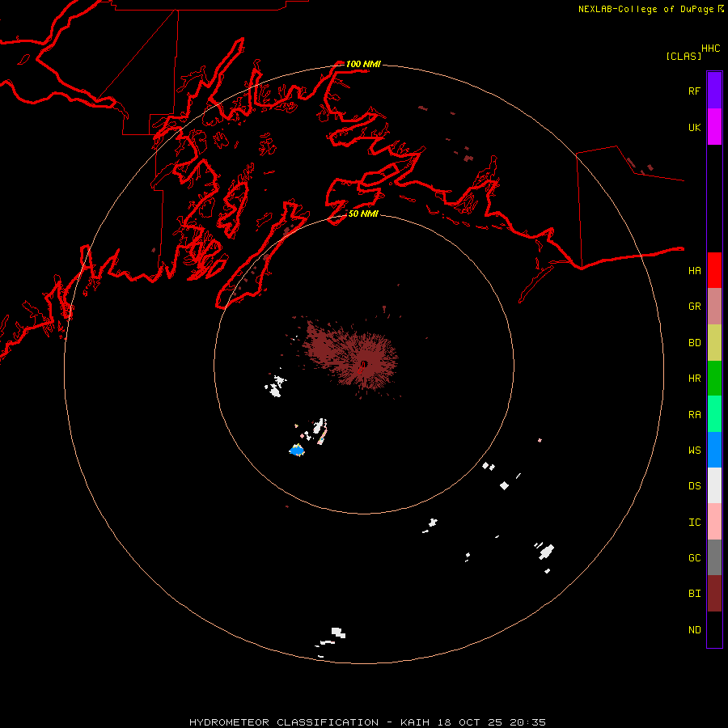Click the IC light pink legend swatch
The width and height of the screenshot is (728, 728).
pos(714,522)
